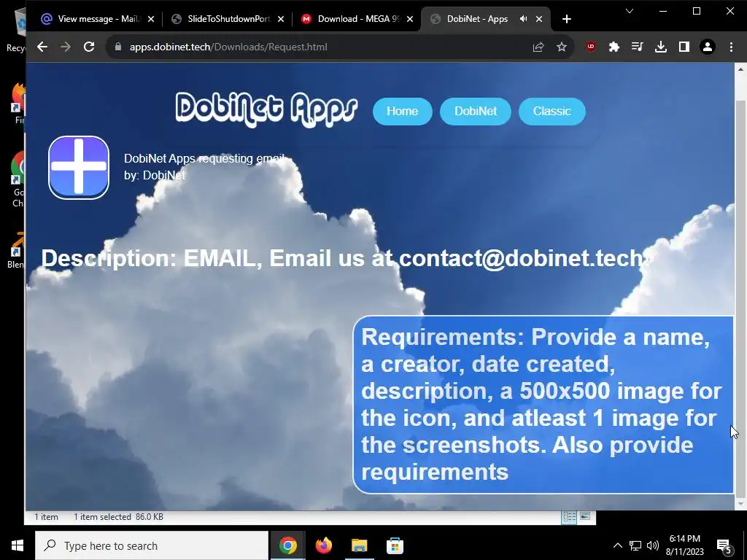This screenshot has width=747, height=560.
Task: Click the Requirements box text
Action: (543, 404)
